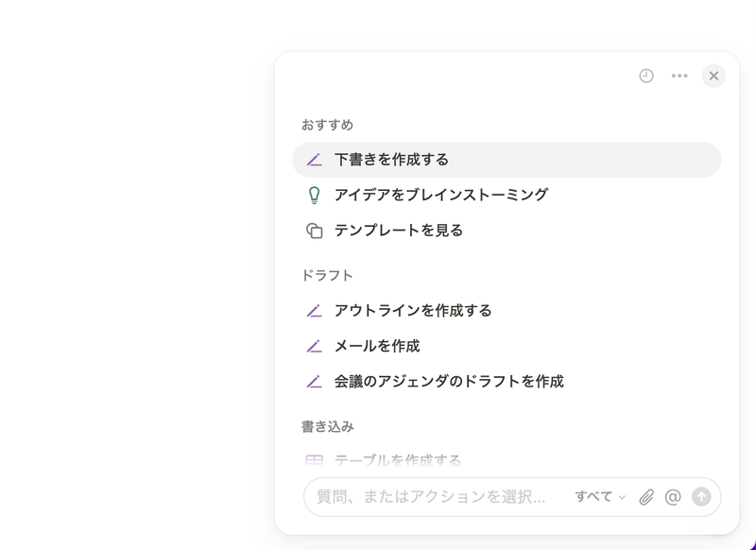
Task: Click the pencil icon beside 下書きを作成する
Action: [315, 160]
